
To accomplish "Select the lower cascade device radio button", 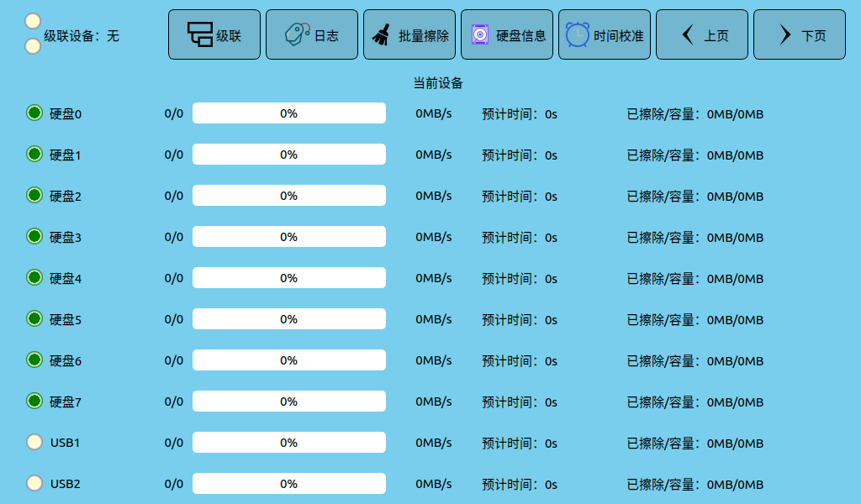I will 33,46.
